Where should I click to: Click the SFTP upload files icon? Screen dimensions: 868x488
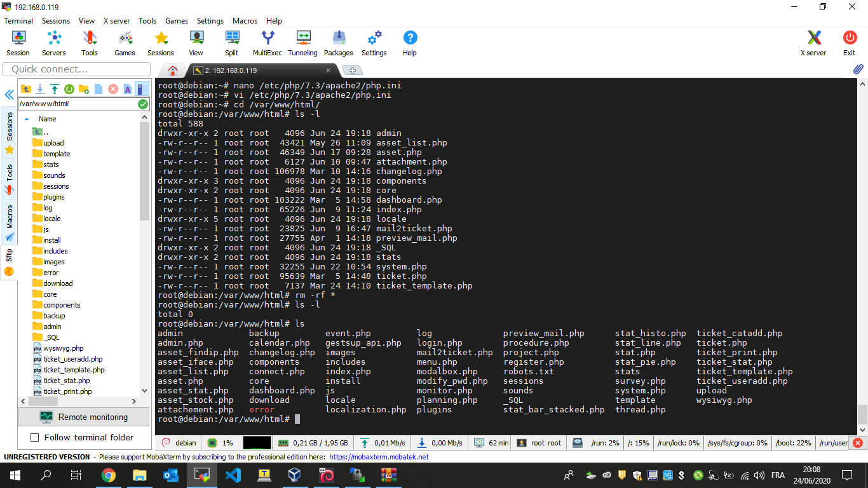(x=55, y=89)
